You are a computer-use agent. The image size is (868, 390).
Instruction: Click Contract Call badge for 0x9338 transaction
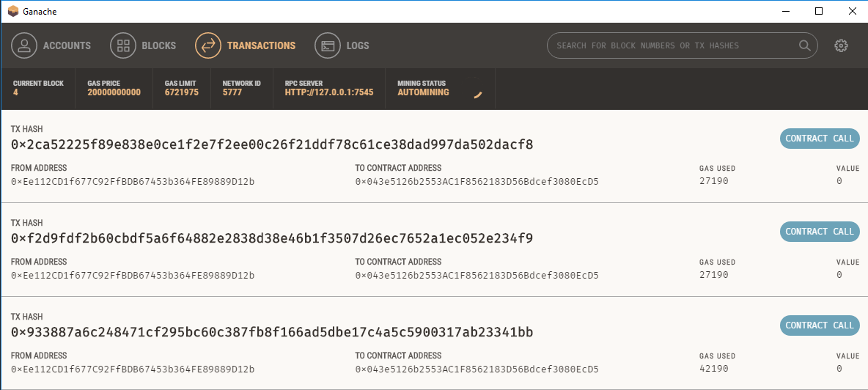click(820, 325)
